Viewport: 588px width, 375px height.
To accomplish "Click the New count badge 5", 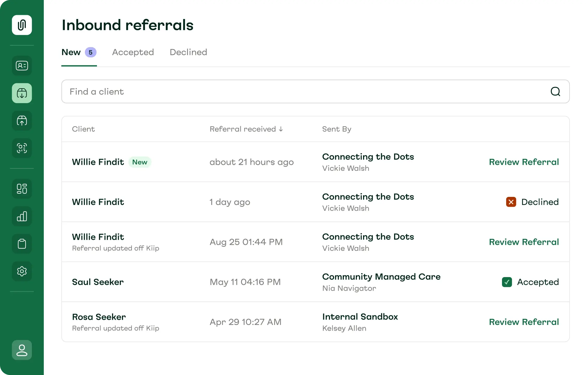I will [91, 52].
